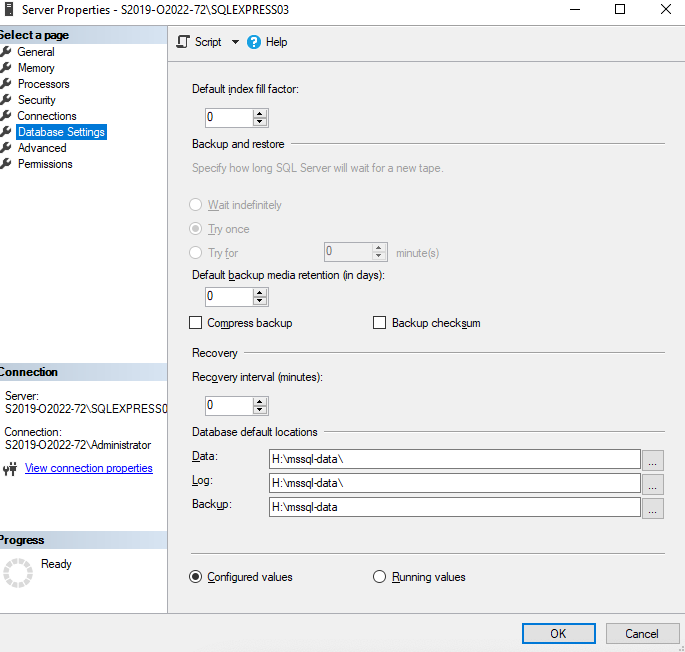The width and height of the screenshot is (685, 652).
Task: Close the Server Properties window
Action: 665,9
